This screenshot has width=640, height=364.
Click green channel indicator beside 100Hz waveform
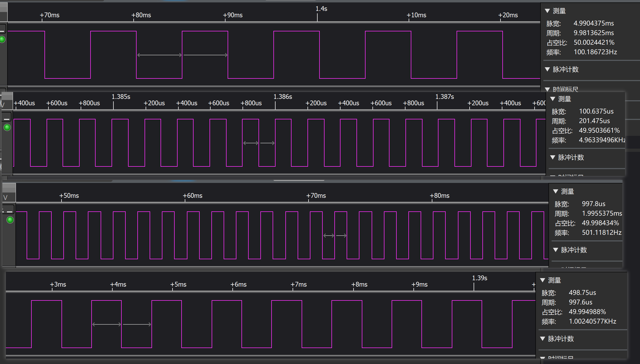[x=2, y=40]
